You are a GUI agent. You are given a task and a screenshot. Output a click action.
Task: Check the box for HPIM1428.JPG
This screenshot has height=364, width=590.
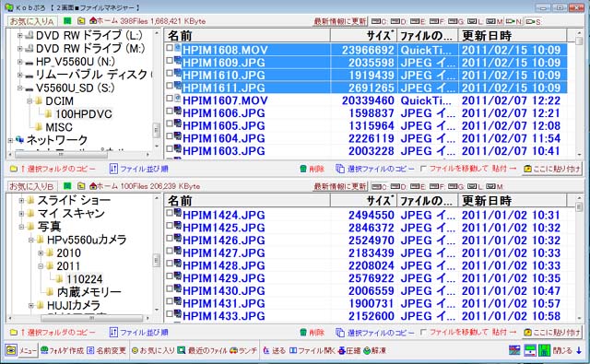(170, 263)
